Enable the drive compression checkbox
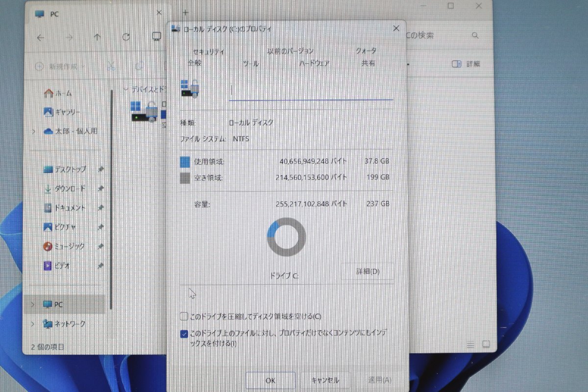588x392 pixels. tap(184, 317)
